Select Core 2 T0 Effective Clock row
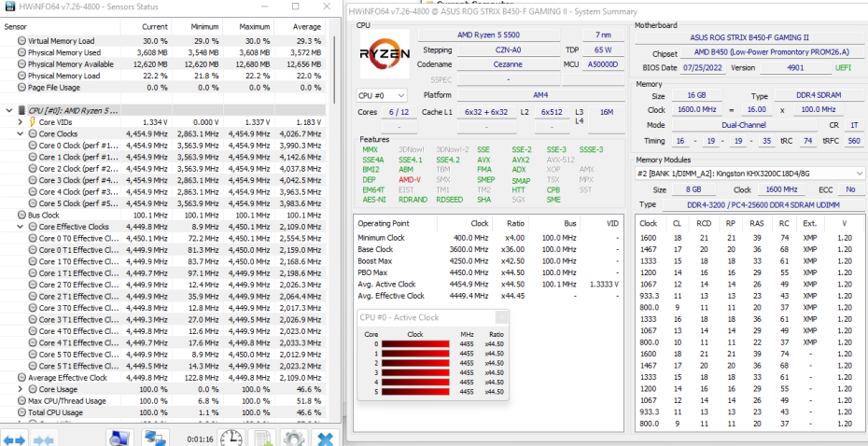The height and width of the screenshot is (446, 868). pos(163,285)
